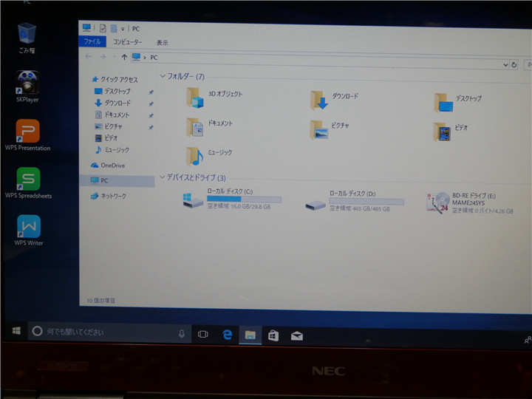Collapse the デバイスとドライブ (3) group
532x399 pixels.
click(163, 177)
